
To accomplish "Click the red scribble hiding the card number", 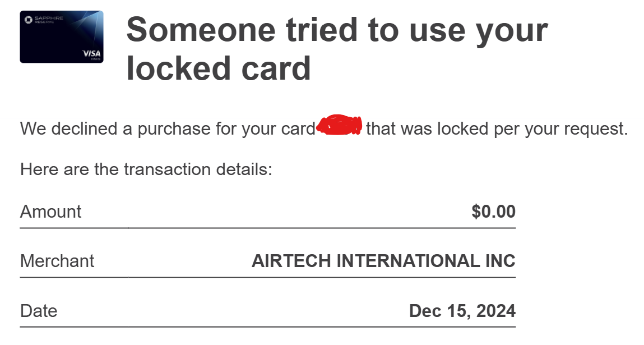I will click(340, 126).
